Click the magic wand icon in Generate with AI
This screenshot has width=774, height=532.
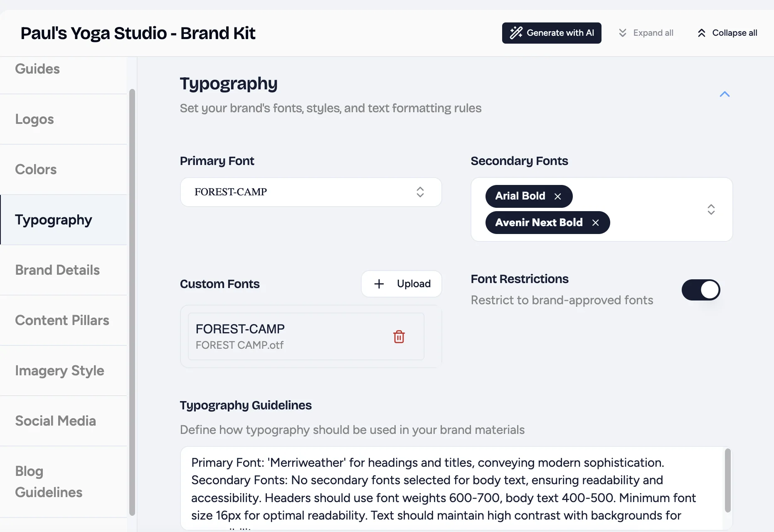[x=516, y=33]
